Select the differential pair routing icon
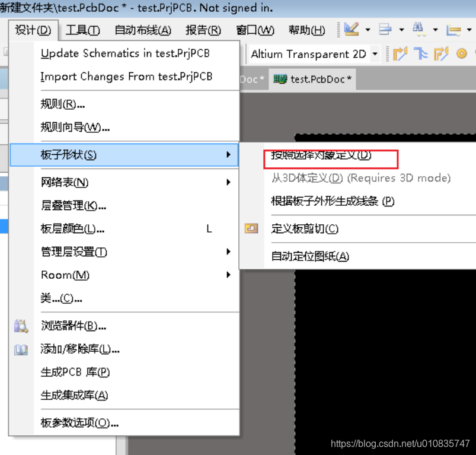 tap(421, 54)
